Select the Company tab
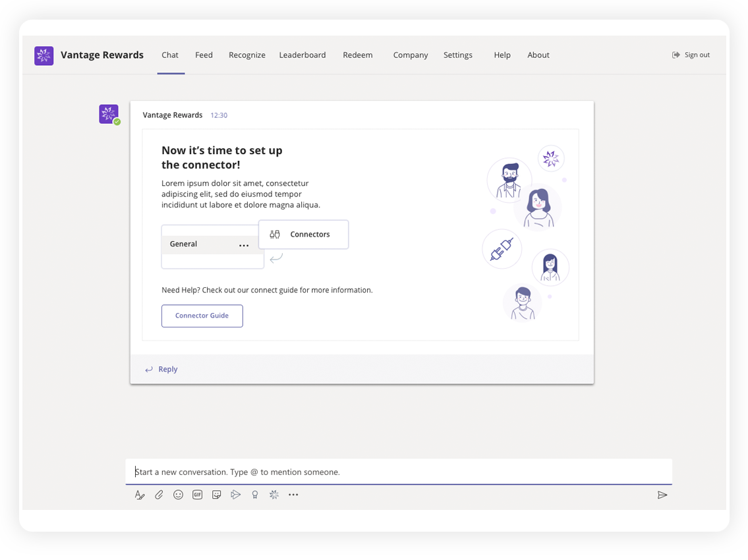 [x=411, y=55]
